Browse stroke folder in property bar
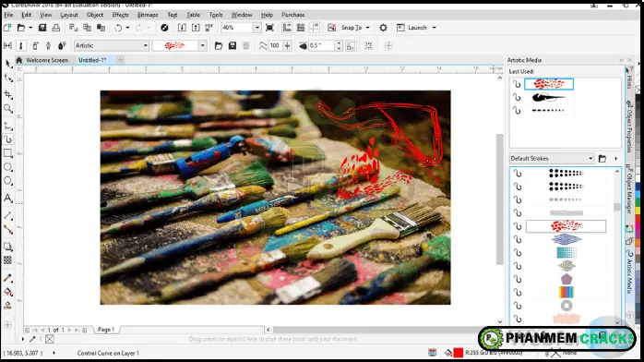Viewport: 644px width, 362px height. pyautogui.click(x=219, y=45)
